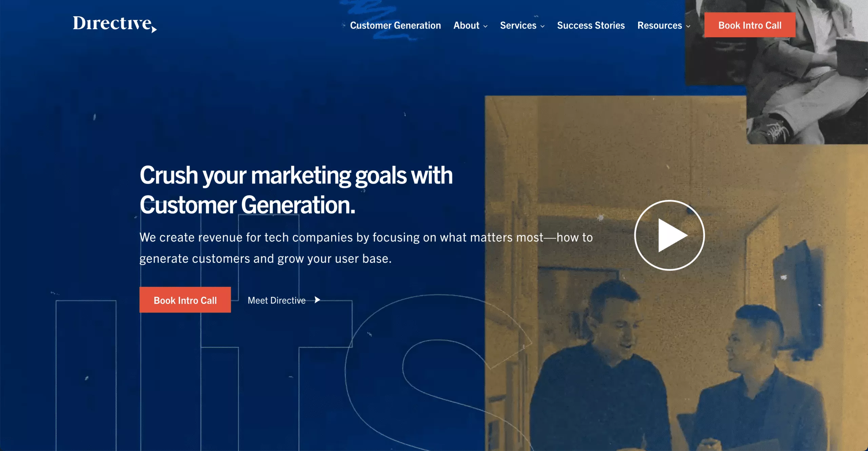868x451 pixels.
Task: Click the arrow icon beside Meet Directive
Action: point(317,300)
